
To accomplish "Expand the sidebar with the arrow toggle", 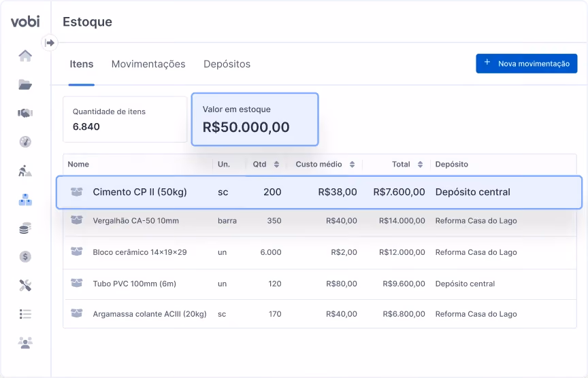I will [50, 43].
